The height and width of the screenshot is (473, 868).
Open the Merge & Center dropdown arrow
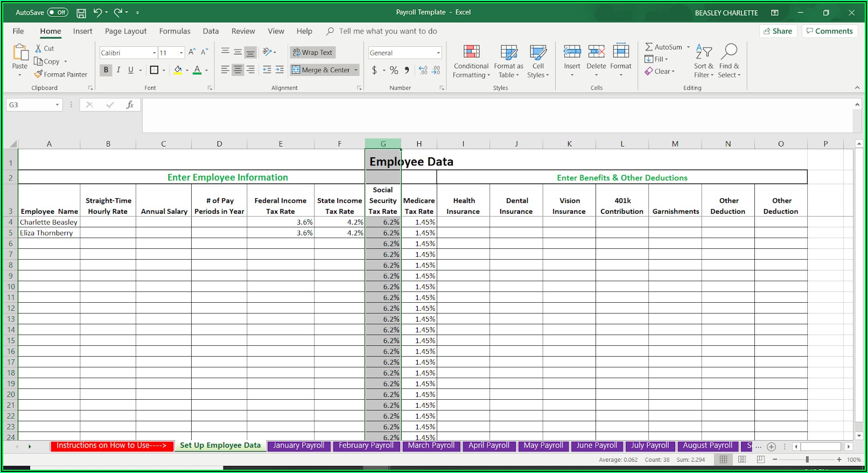[356, 70]
